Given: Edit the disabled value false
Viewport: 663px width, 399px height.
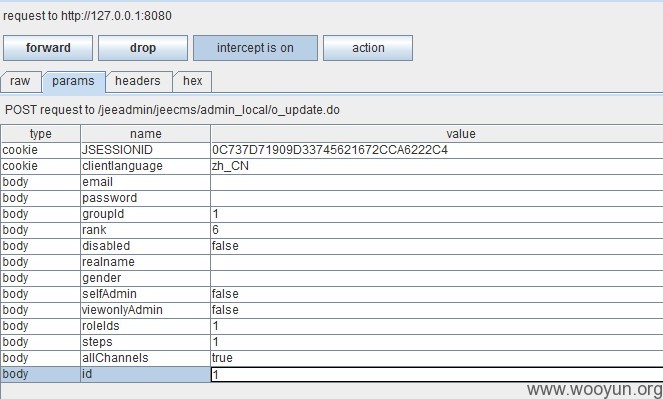Looking at the screenshot, I should pyautogui.click(x=437, y=246).
